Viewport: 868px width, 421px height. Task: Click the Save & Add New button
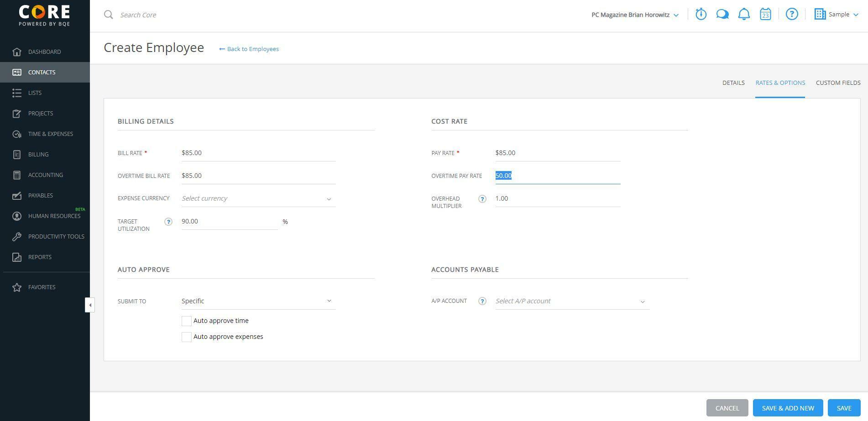(x=788, y=408)
